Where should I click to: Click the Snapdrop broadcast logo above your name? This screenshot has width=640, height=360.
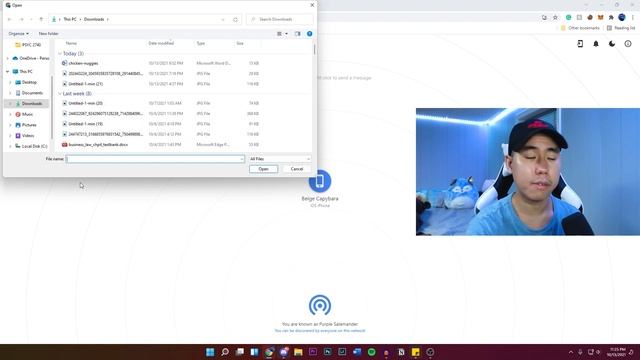click(320, 305)
